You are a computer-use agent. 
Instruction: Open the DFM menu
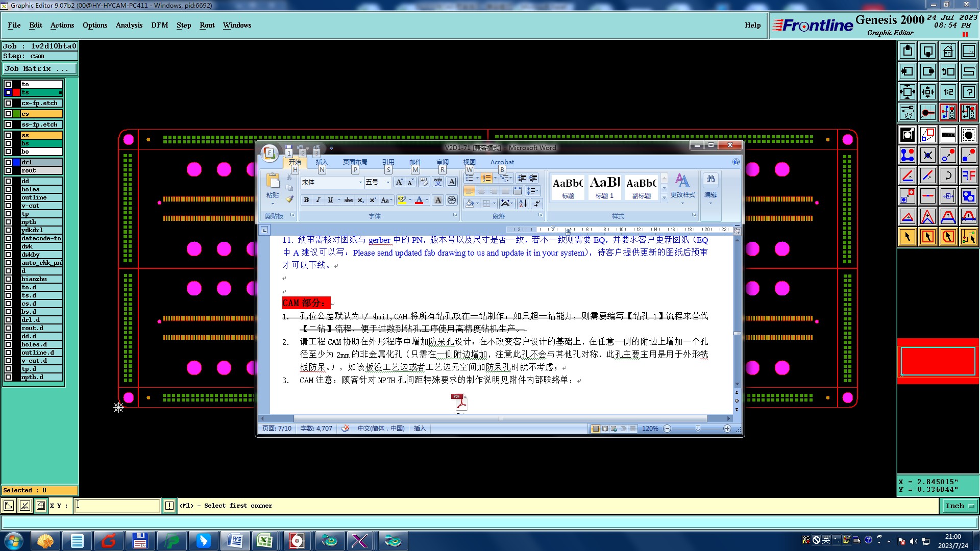[159, 25]
